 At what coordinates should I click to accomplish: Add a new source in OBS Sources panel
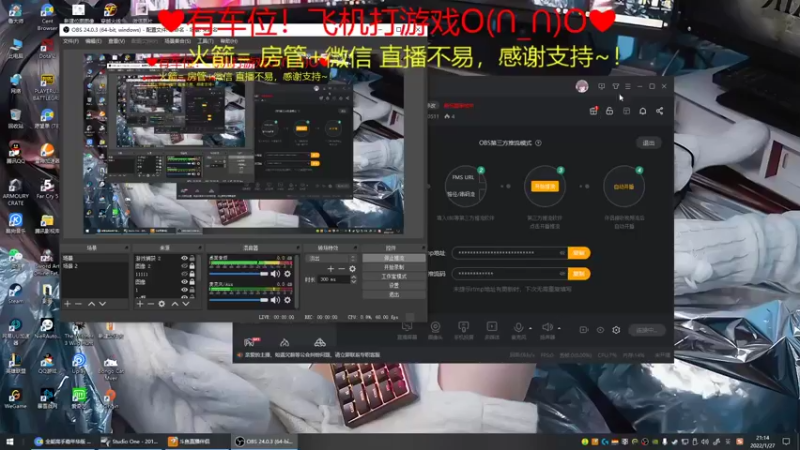(x=140, y=304)
